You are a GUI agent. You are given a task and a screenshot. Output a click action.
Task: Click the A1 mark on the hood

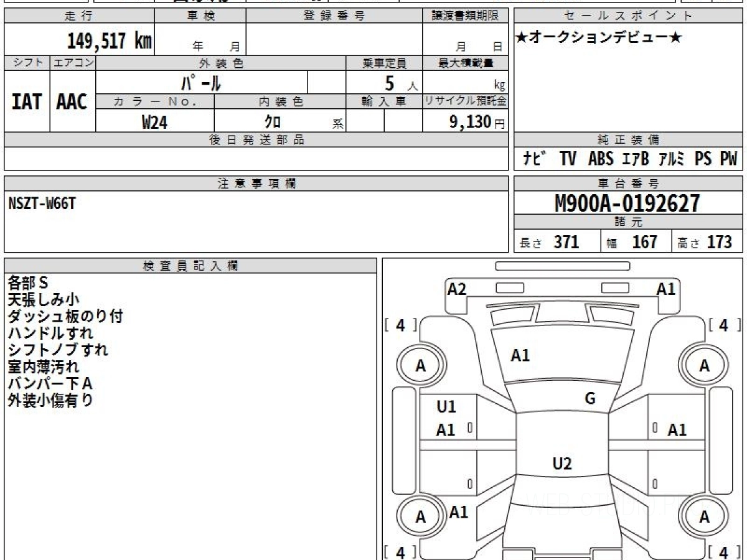click(x=520, y=356)
